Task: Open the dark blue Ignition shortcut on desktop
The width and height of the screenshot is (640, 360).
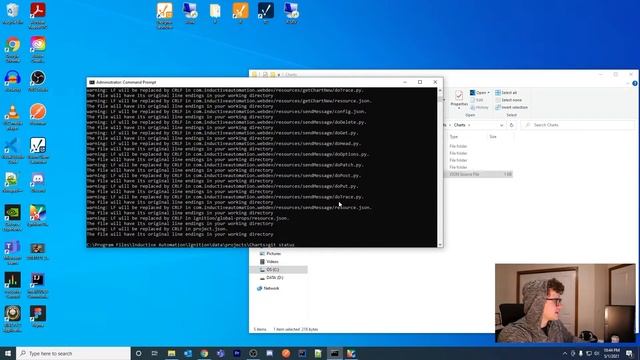Action: 266,13
